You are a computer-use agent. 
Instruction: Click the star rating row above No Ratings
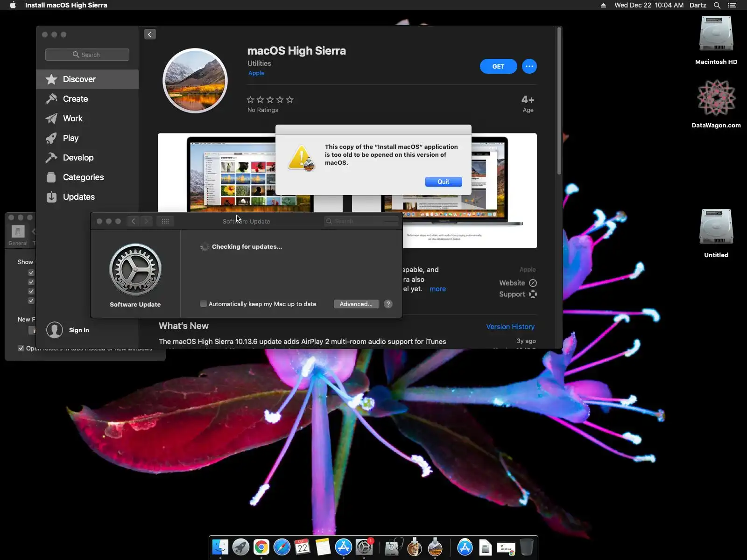270,100
